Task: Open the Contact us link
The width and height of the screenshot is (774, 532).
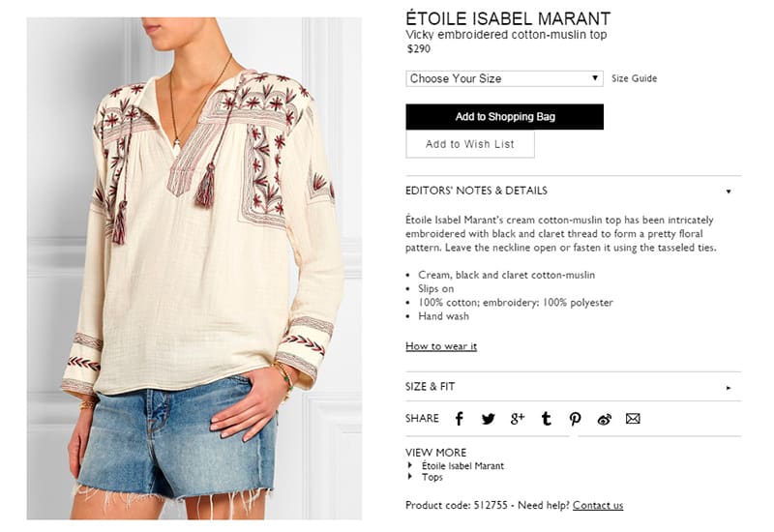Action: (x=598, y=505)
